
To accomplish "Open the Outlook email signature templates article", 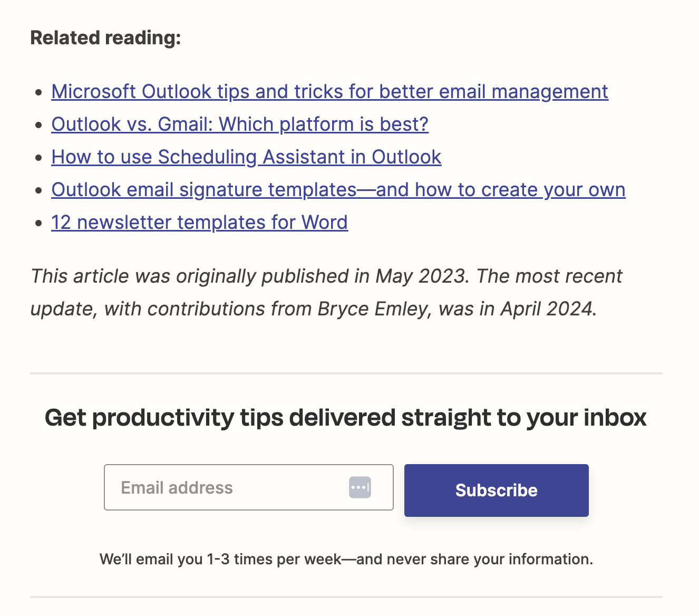I will pyautogui.click(x=338, y=189).
